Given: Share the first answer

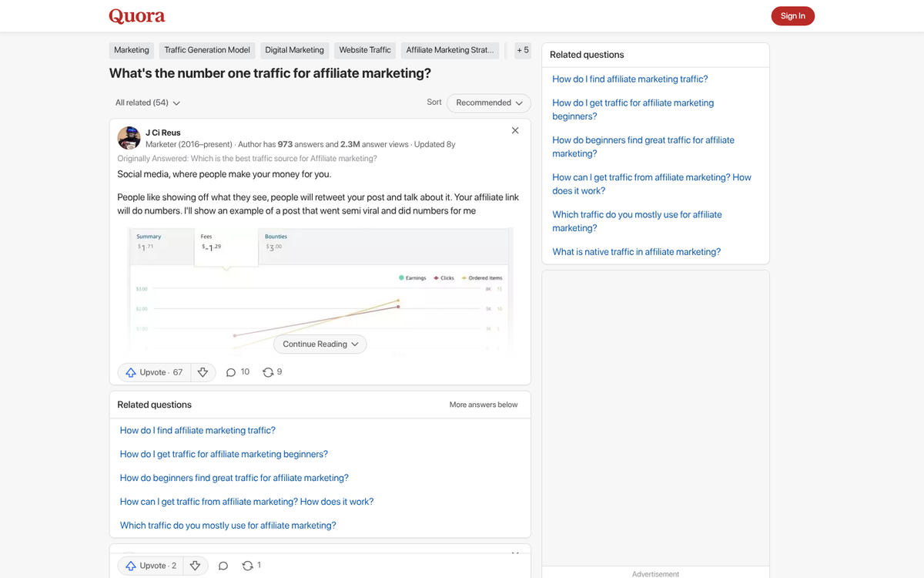Looking at the screenshot, I should [266, 371].
